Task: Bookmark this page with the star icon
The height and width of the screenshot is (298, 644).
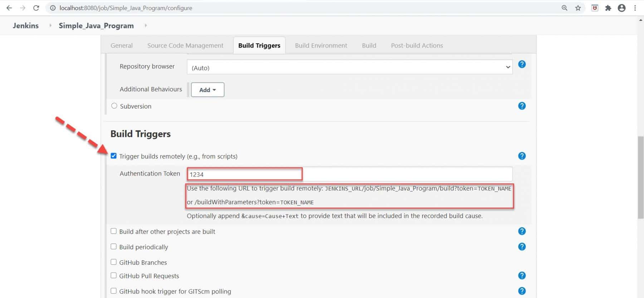Action: (578, 8)
